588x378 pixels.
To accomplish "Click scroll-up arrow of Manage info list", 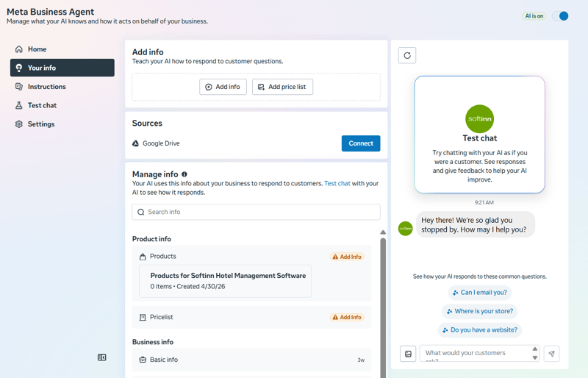I will click(383, 232).
